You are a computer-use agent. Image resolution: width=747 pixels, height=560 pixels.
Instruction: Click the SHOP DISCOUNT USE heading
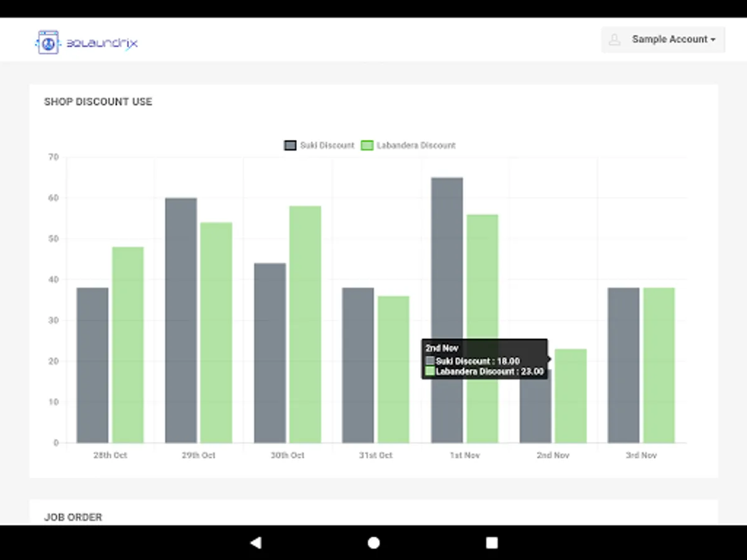(x=98, y=101)
